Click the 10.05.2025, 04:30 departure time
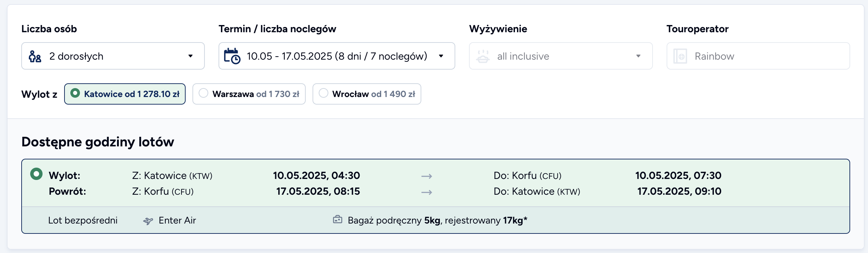Image resolution: width=868 pixels, height=253 pixels. tap(316, 176)
